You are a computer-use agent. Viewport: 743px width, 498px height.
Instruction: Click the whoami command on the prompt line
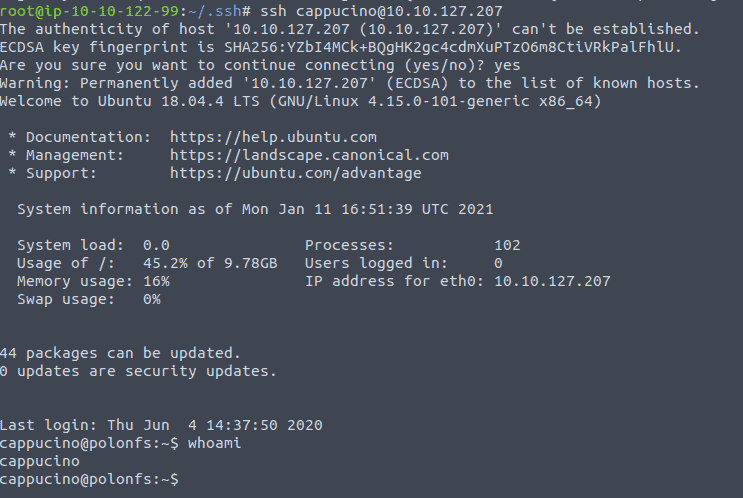coord(215,444)
